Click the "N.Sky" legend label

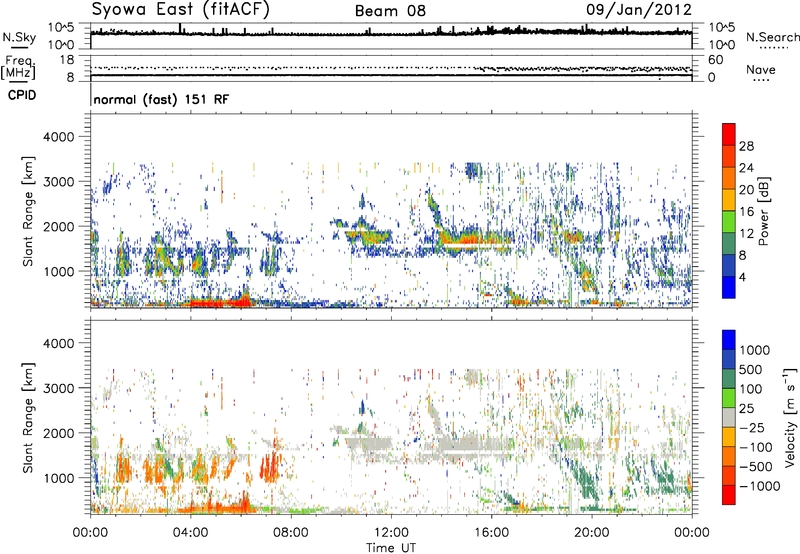click(19, 37)
